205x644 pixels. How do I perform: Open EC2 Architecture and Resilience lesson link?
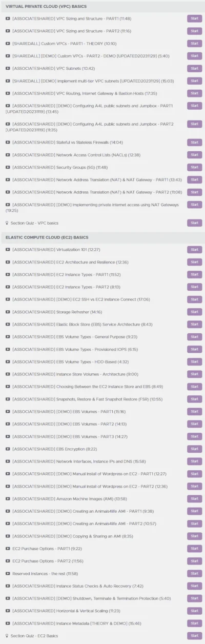(70, 263)
